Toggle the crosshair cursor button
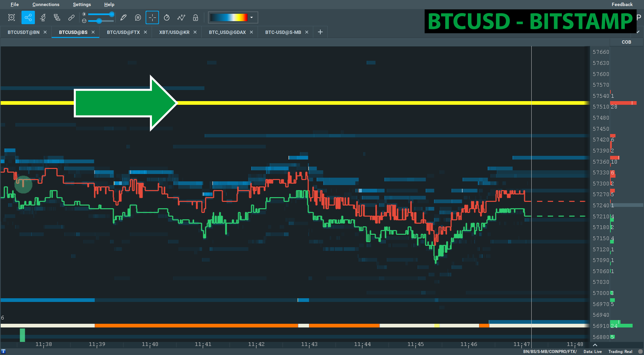 (x=152, y=17)
